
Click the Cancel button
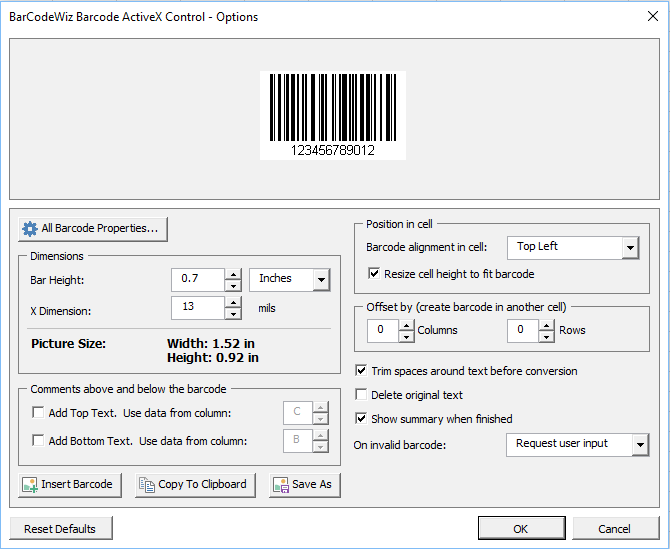click(x=616, y=528)
